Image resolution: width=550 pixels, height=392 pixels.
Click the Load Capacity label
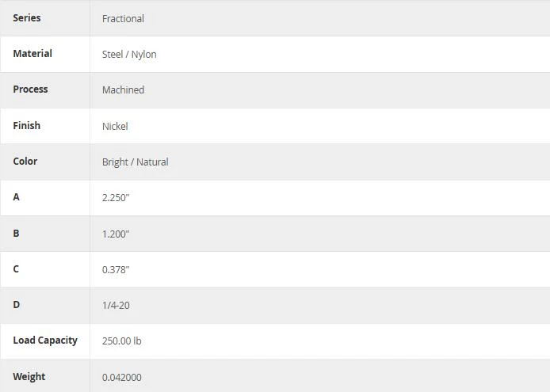pyautogui.click(x=45, y=341)
